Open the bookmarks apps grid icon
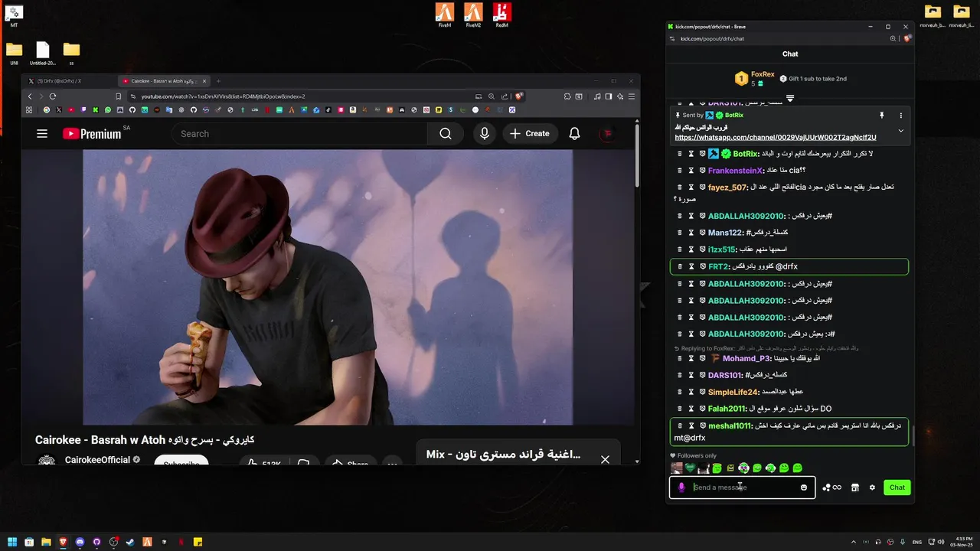 pos(29,110)
